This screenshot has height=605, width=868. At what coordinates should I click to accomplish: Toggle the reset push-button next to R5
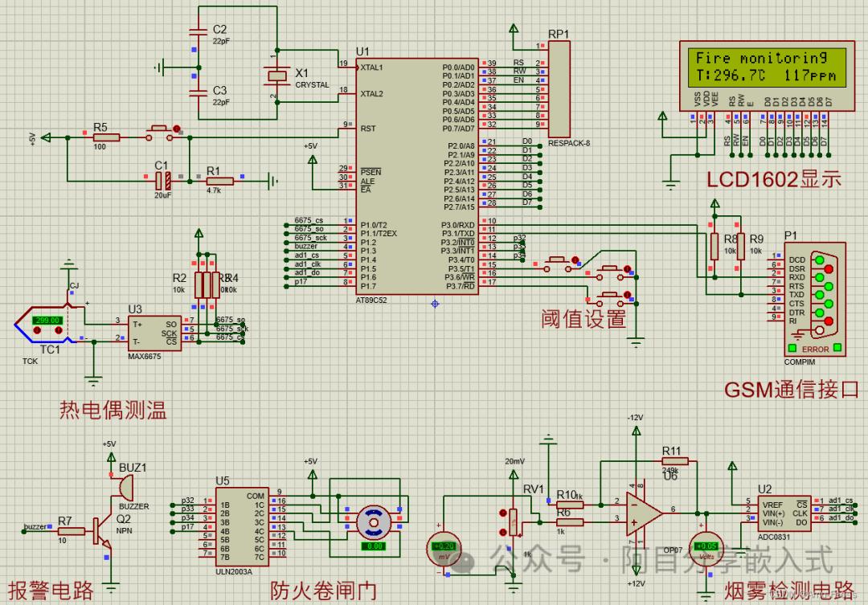[162, 133]
